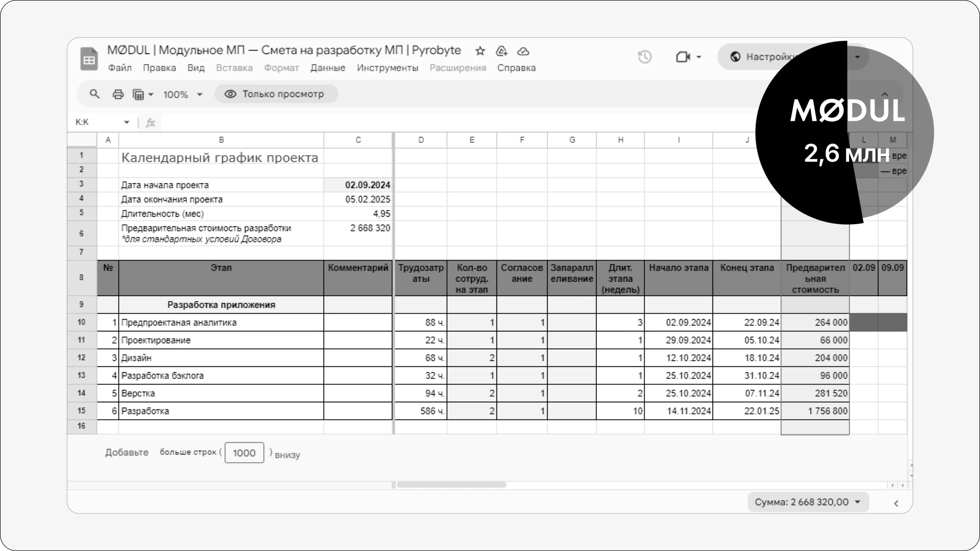
Task: Open the Файл menu
Action: point(119,68)
